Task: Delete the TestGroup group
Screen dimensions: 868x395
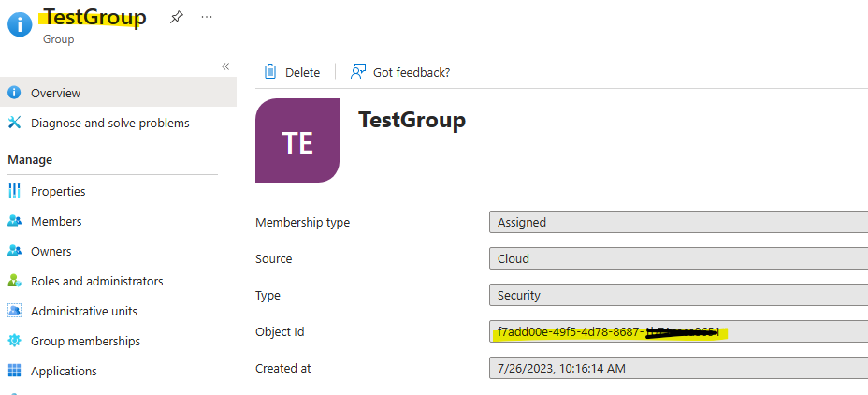Action: (292, 72)
